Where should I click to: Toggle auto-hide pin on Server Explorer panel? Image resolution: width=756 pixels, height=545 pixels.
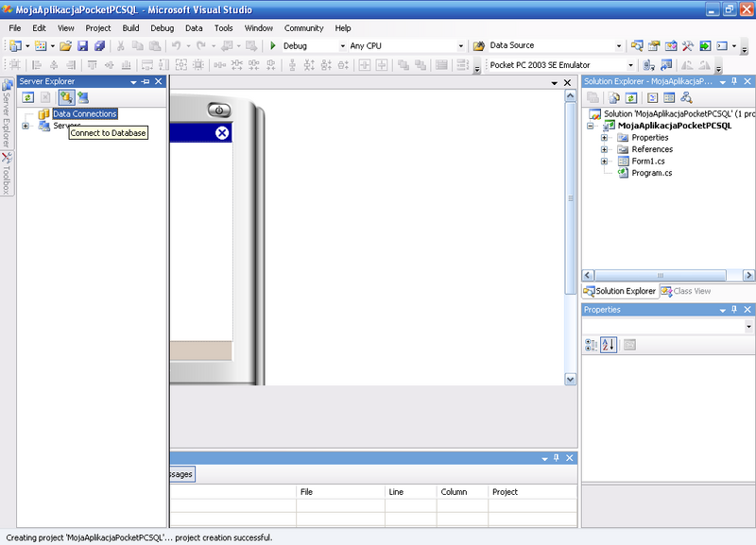point(146,81)
